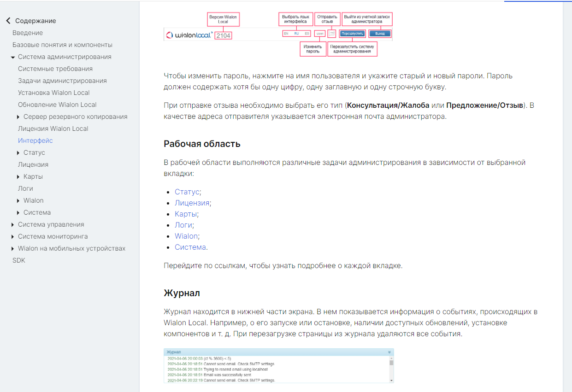Click the back chevron beside Содержание
572x392 pixels.
[x=8, y=21]
